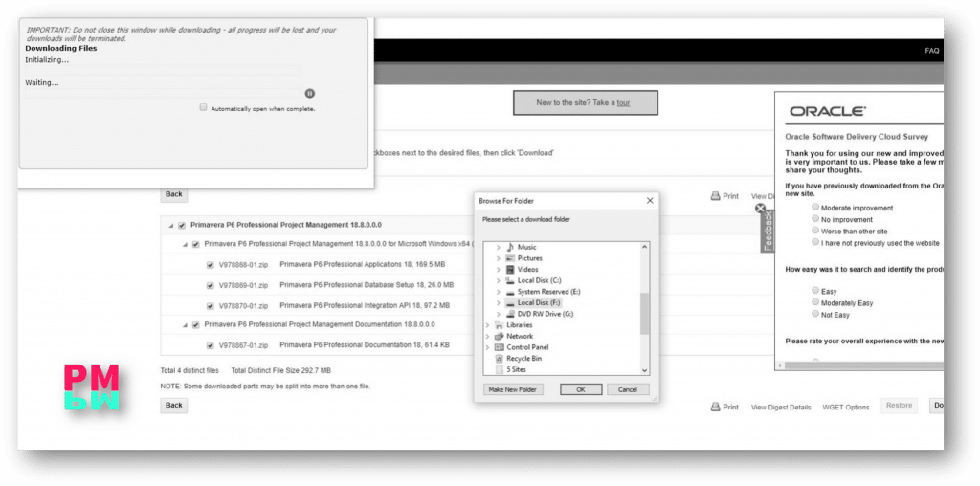
Task: Click the Restore button
Action: click(x=900, y=406)
